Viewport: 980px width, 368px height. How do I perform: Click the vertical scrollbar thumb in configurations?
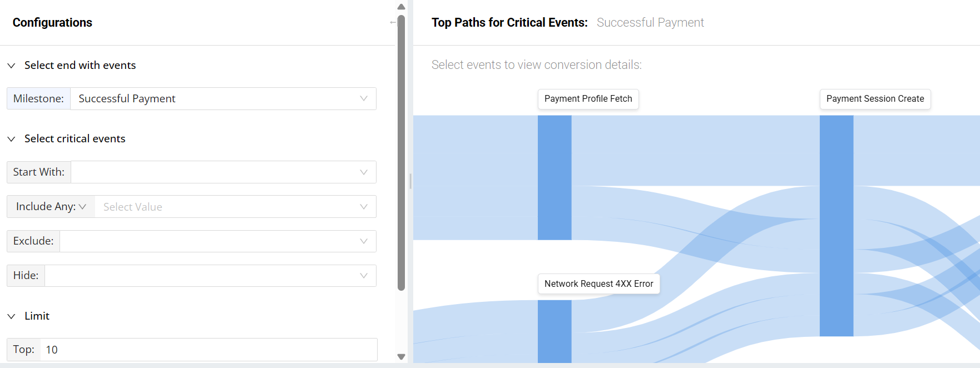tap(401, 153)
